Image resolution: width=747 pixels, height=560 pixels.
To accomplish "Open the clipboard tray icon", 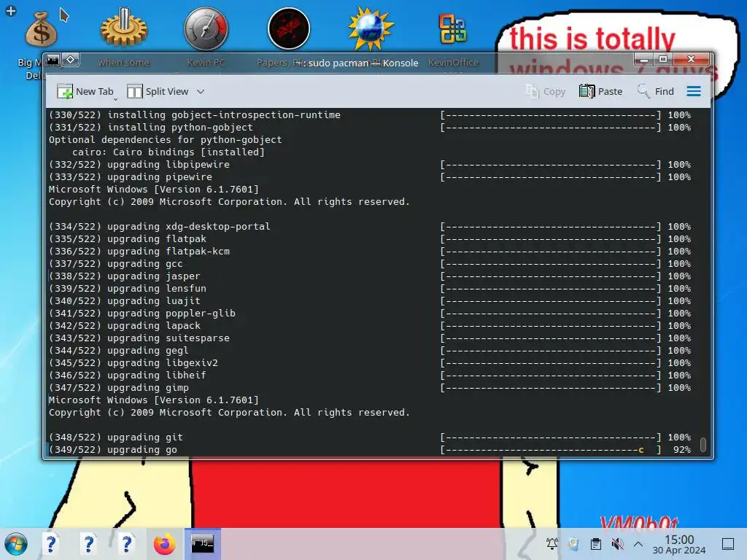I will 595,544.
